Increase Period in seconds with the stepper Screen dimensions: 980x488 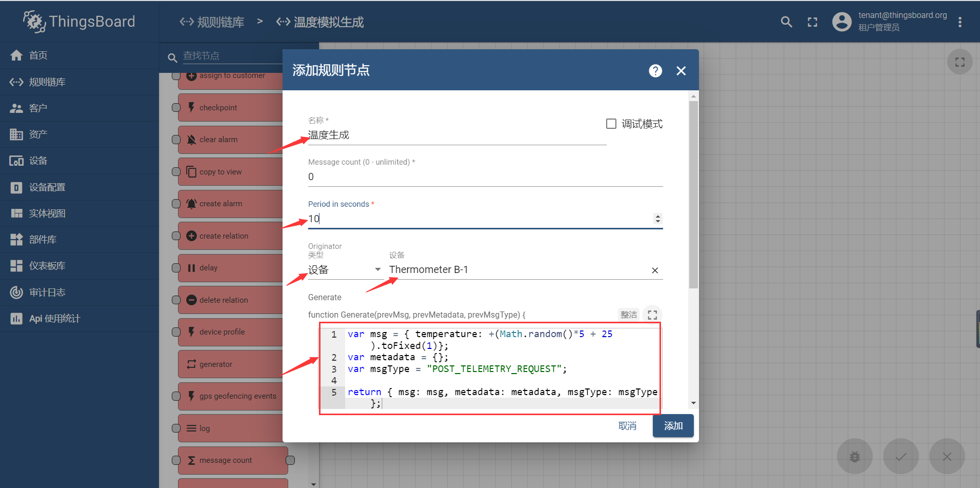click(658, 216)
